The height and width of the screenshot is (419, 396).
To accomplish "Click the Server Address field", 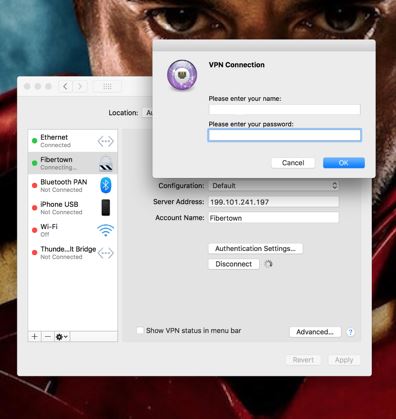I will tap(273, 202).
